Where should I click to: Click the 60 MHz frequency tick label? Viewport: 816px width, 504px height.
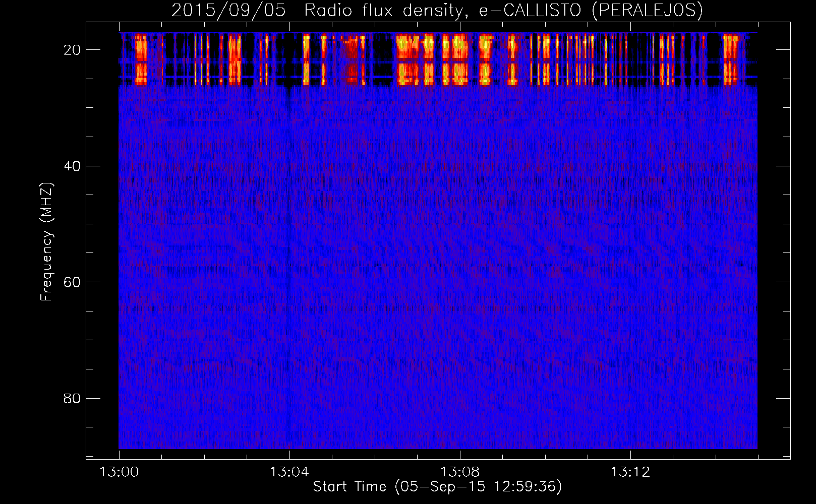[72, 282]
